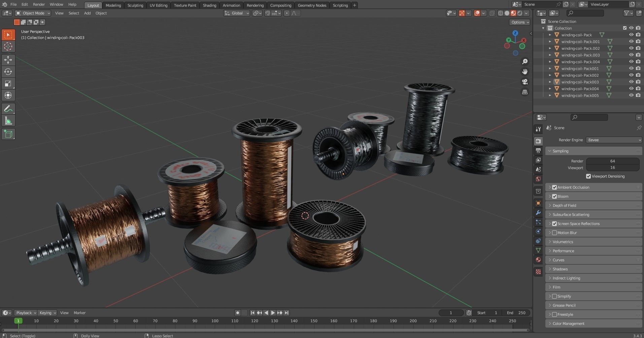Image resolution: width=644 pixels, height=338 pixels.
Task: Set the Viewport samples value
Action: (x=613, y=167)
